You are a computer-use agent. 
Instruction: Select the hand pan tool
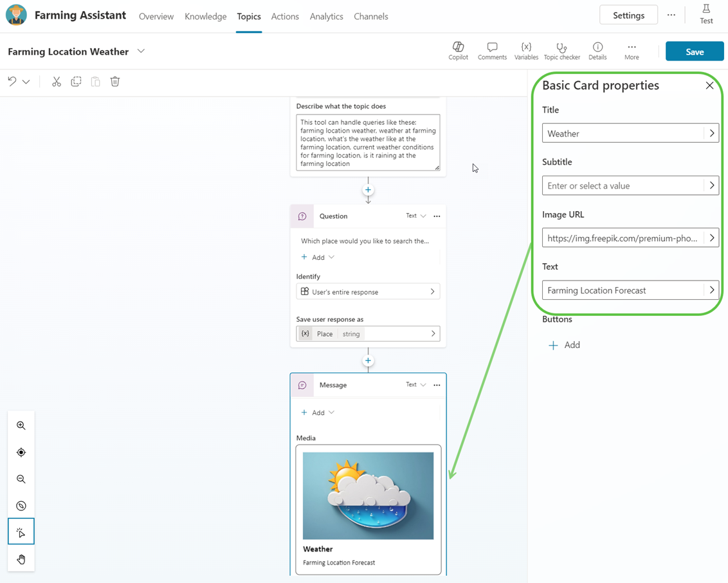pos(21,559)
